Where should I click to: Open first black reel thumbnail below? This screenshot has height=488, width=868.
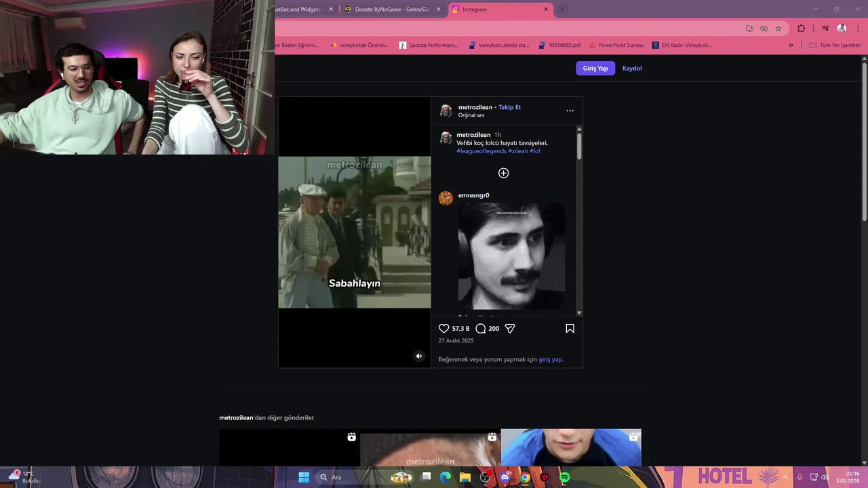click(x=290, y=447)
